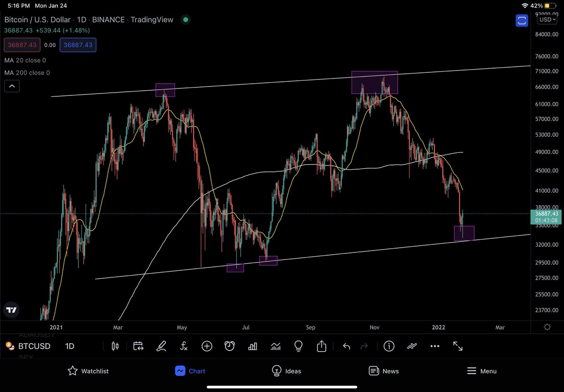Tap the green market status dot
The height and width of the screenshot is (392, 564).
click(x=186, y=20)
